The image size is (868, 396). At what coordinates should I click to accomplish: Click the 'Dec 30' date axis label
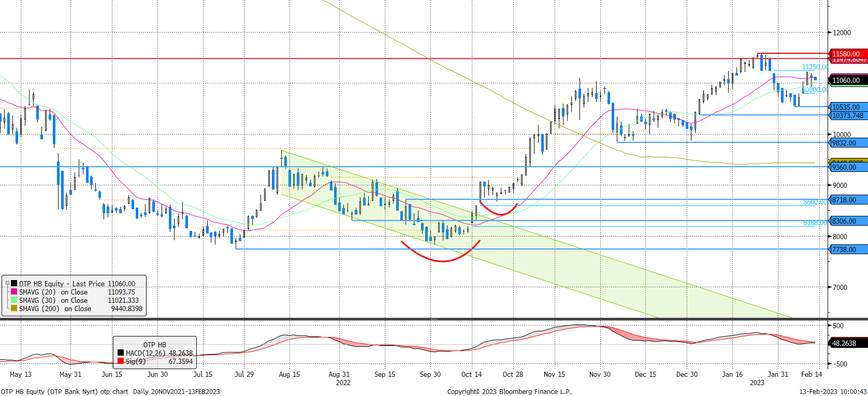click(x=687, y=374)
